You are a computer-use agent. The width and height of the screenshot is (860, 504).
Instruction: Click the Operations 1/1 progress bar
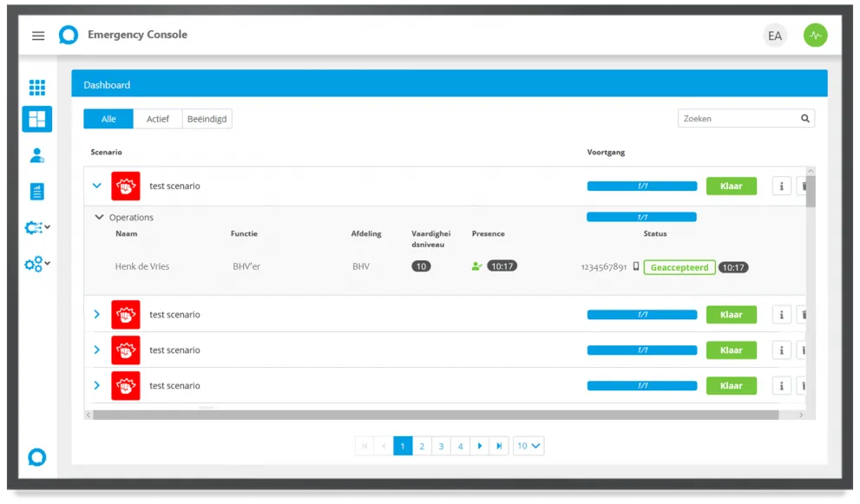641,217
